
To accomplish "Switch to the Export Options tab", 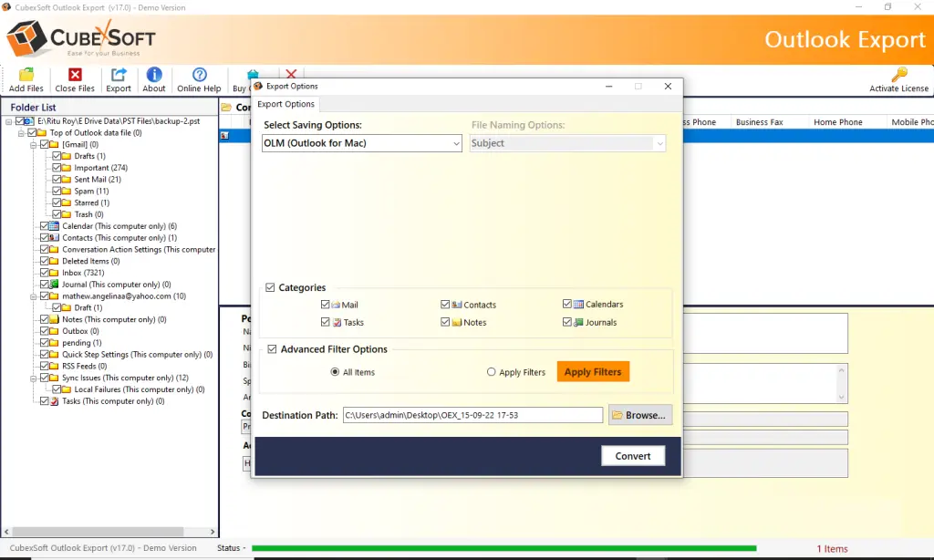I will tap(285, 104).
